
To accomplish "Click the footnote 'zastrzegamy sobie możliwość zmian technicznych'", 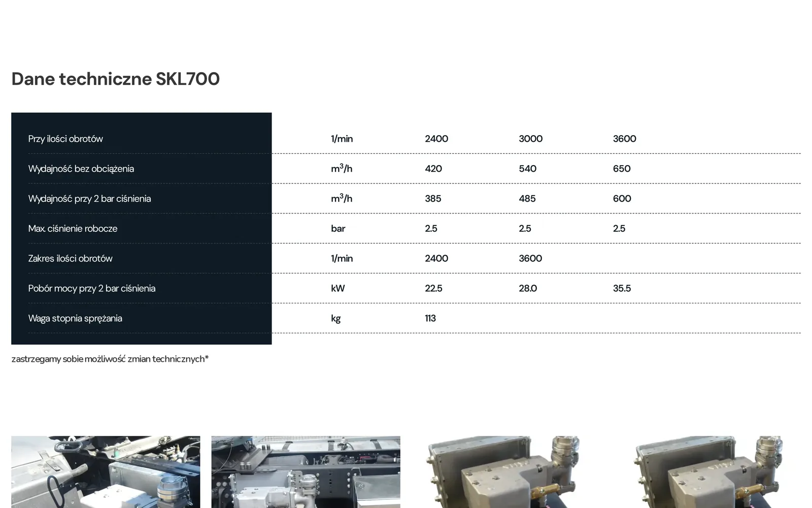I will coord(110,359).
